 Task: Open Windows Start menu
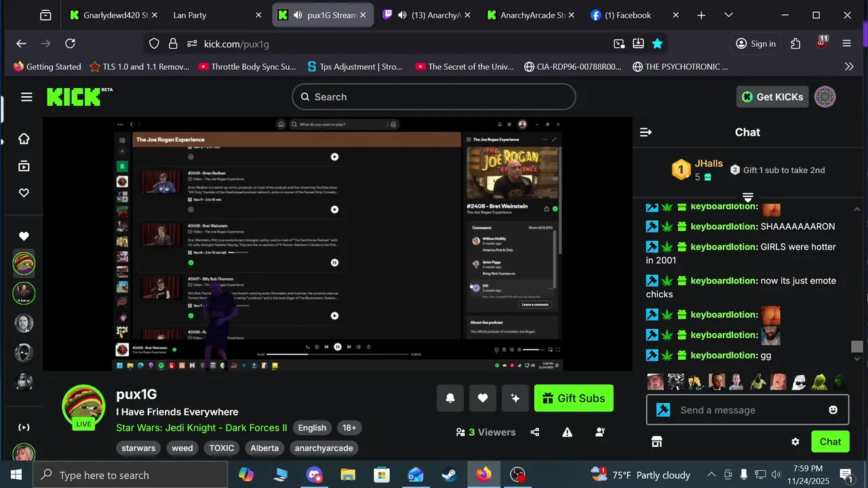point(16,475)
